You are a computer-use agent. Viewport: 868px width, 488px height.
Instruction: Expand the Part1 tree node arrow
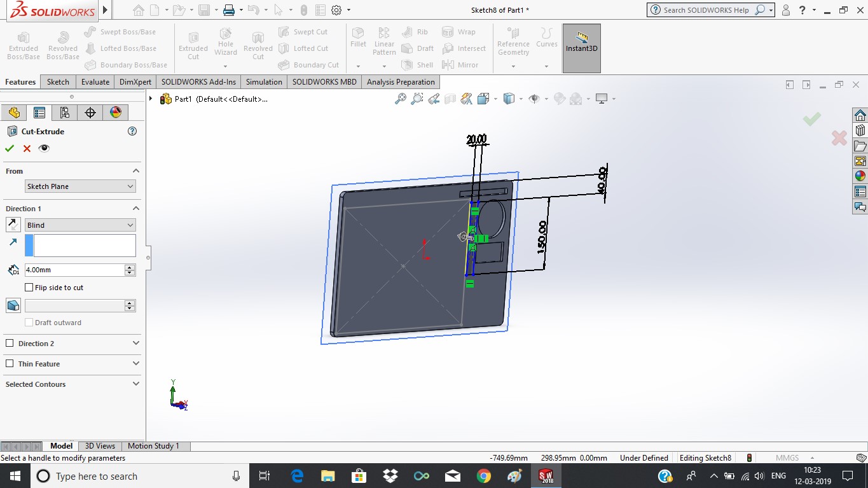(151, 99)
